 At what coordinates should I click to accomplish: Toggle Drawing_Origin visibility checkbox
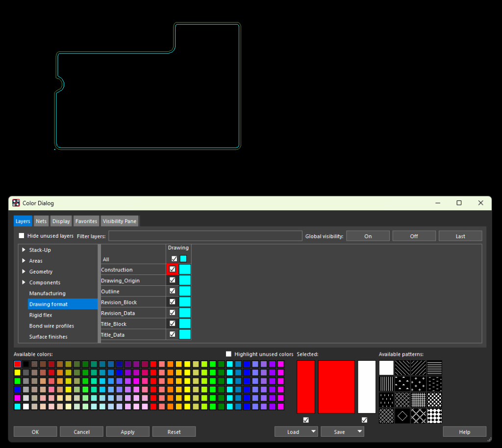pyautogui.click(x=172, y=280)
